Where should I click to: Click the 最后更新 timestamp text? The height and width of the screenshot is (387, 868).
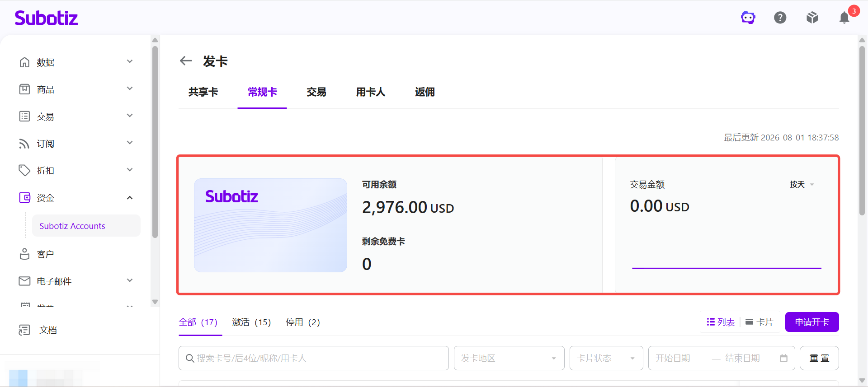tap(781, 138)
